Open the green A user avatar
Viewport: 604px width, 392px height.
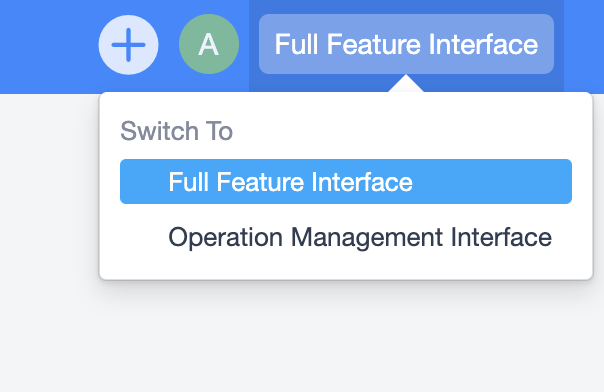click(209, 44)
